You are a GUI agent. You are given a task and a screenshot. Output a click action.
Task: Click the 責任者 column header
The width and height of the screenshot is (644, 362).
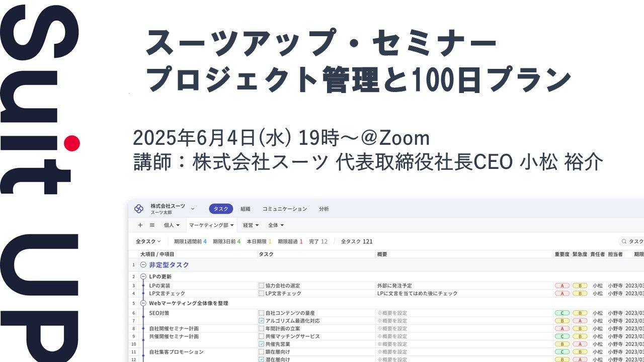(x=598, y=254)
